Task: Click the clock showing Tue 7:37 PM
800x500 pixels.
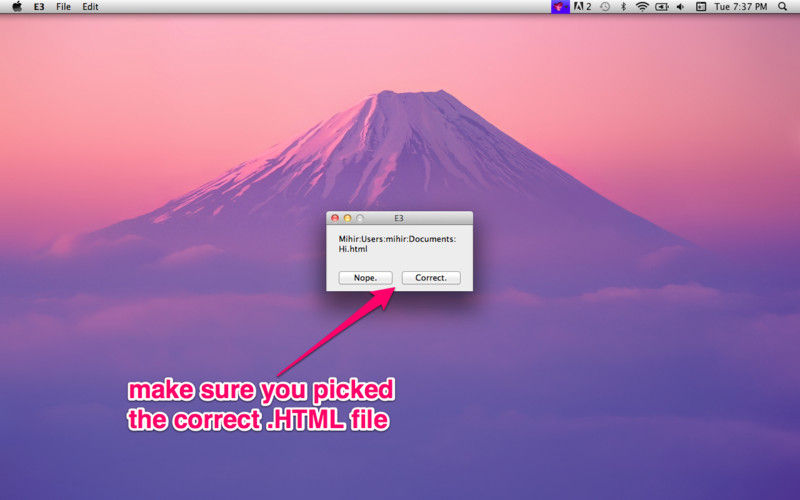Action: coord(740,7)
